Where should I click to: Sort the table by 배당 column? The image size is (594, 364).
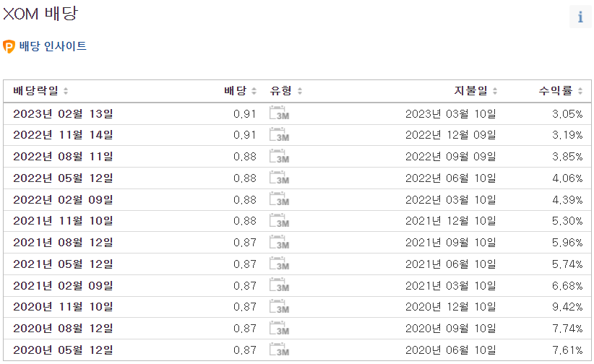(x=240, y=91)
